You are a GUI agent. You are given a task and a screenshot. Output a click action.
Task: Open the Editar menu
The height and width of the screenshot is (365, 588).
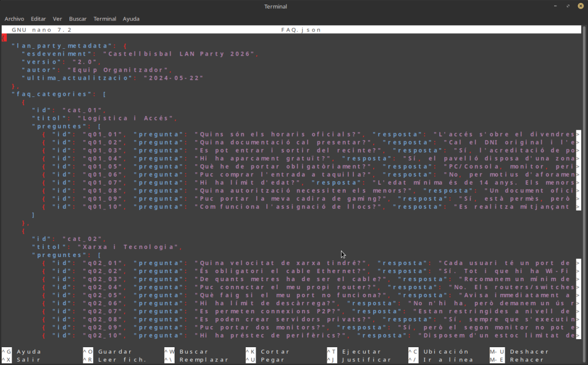coord(38,18)
